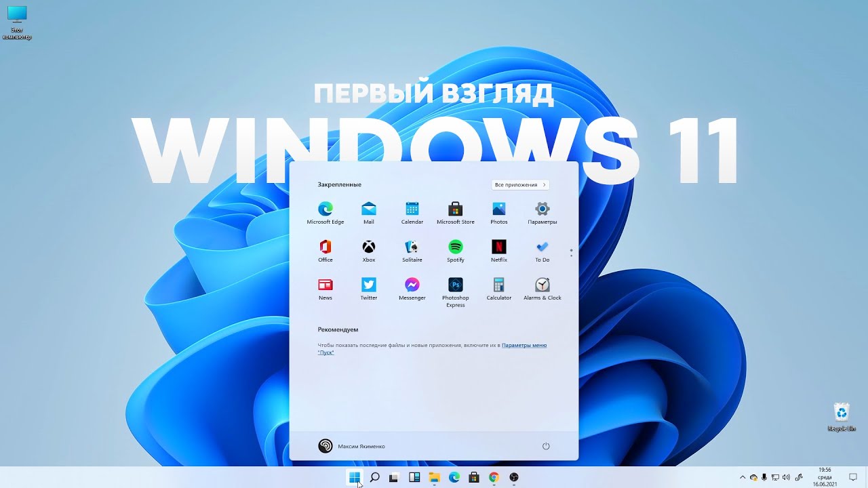Select the Recycle Bin desktop icon
868x488 pixels.
(841, 417)
